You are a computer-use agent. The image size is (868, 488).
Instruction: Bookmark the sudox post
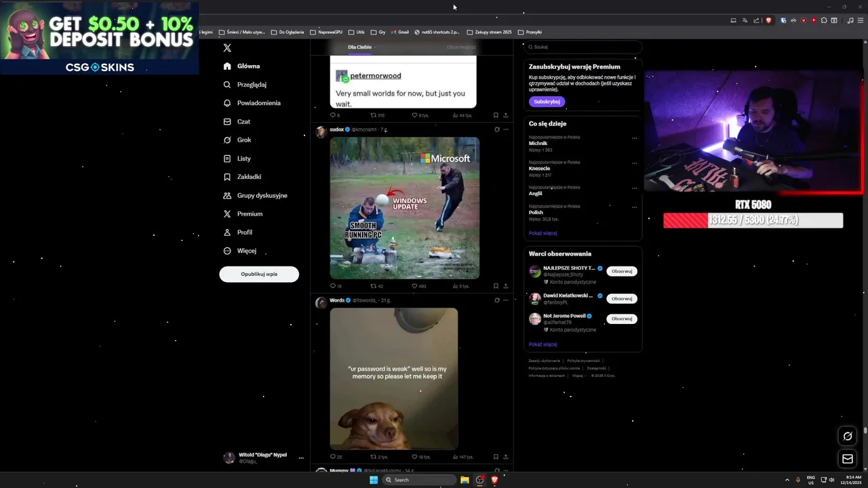[x=496, y=286]
